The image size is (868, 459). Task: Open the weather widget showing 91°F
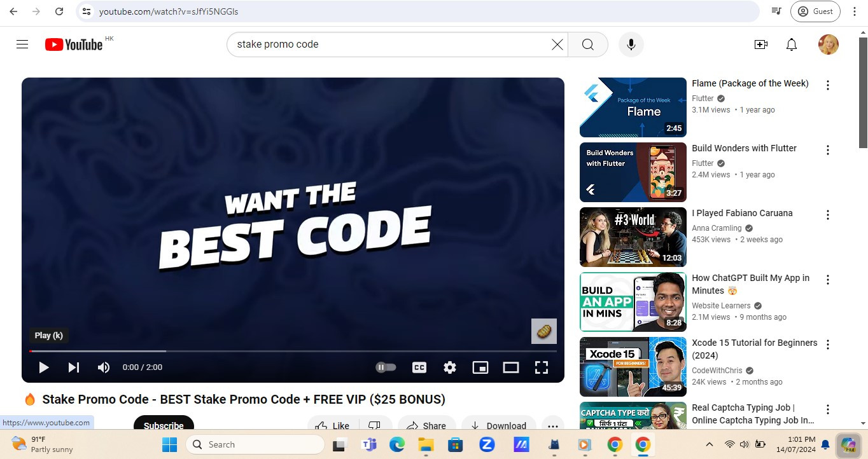click(43, 444)
